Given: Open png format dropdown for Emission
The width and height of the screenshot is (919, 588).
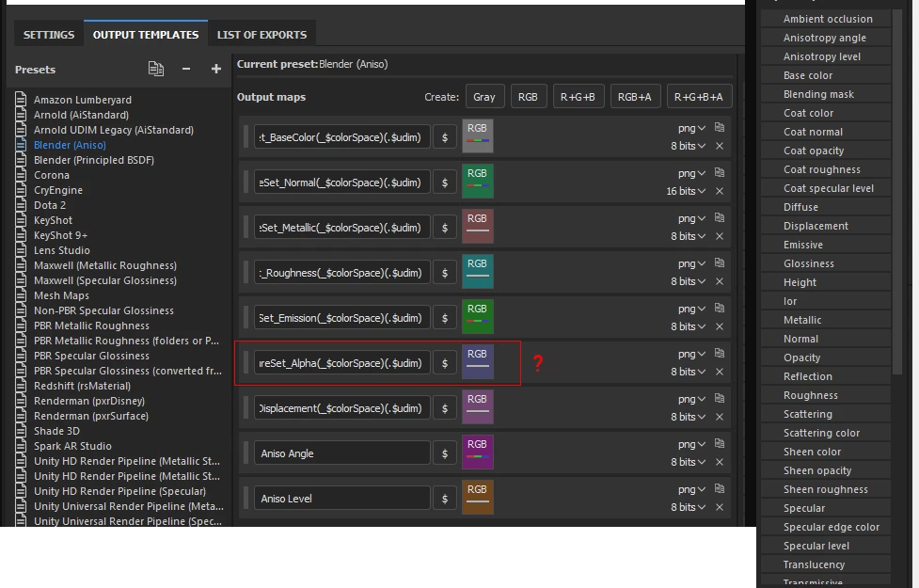Looking at the screenshot, I should (x=691, y=309).
